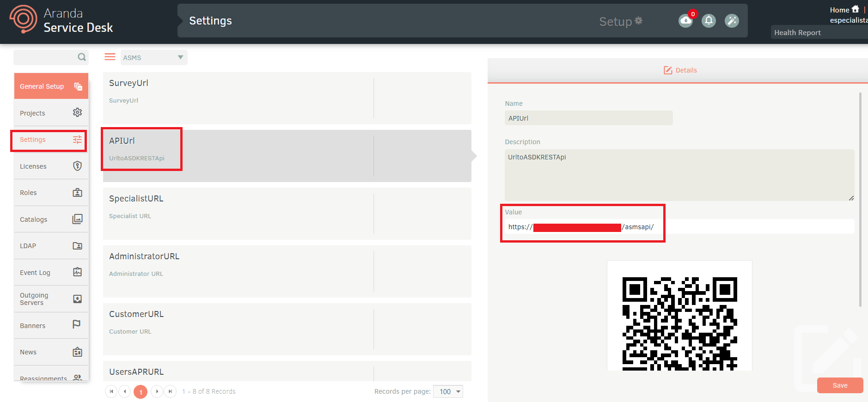
Task: Open Licenses in the sidebar
Action: tap(51, 166)
